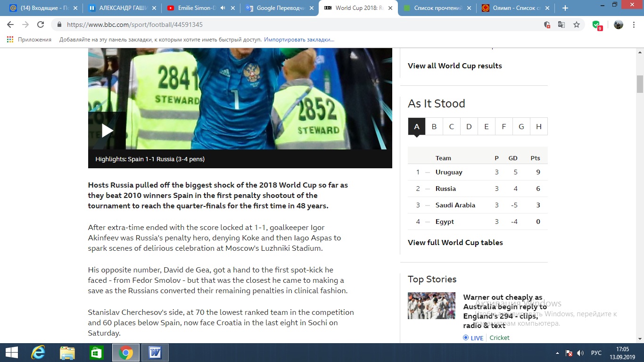
Task: Go back to the previous page
Action: click(10, 25)
